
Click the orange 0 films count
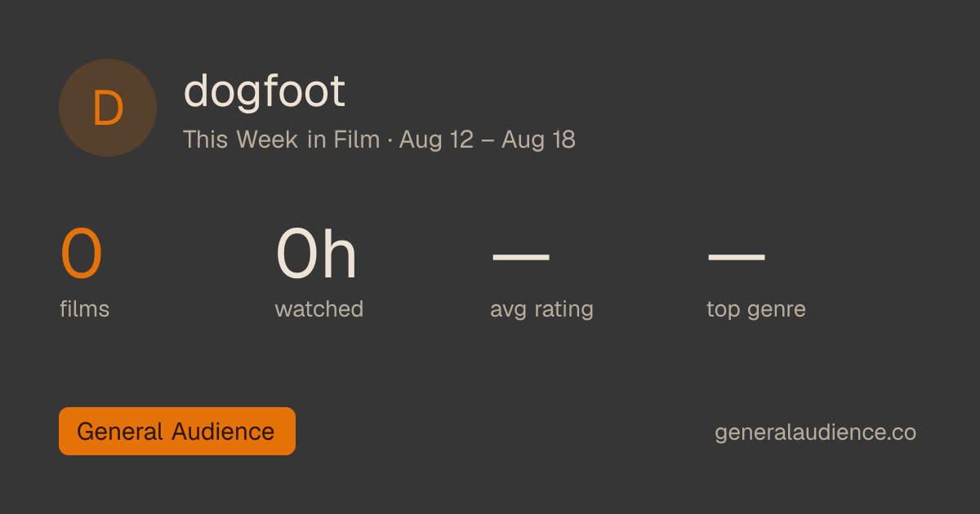82,255
